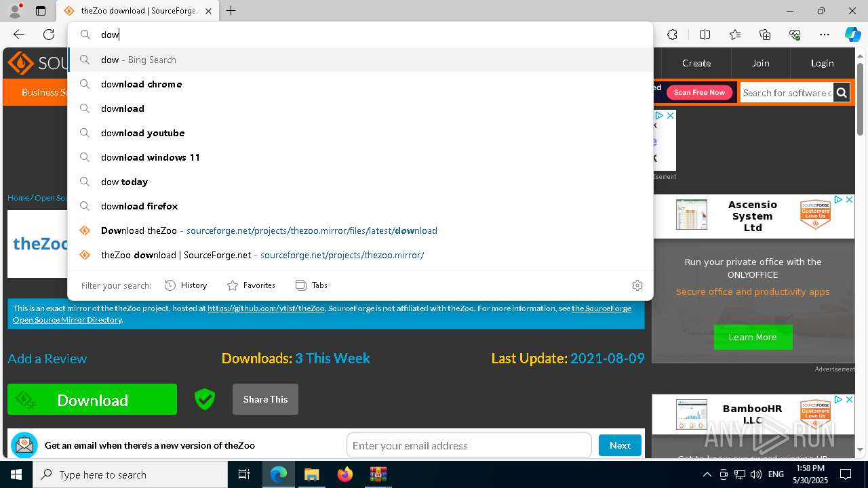Image resolution: width=868 pixels, height=488 pixels.
Task: Filter suggestions by History
Action: click(186, 285)
